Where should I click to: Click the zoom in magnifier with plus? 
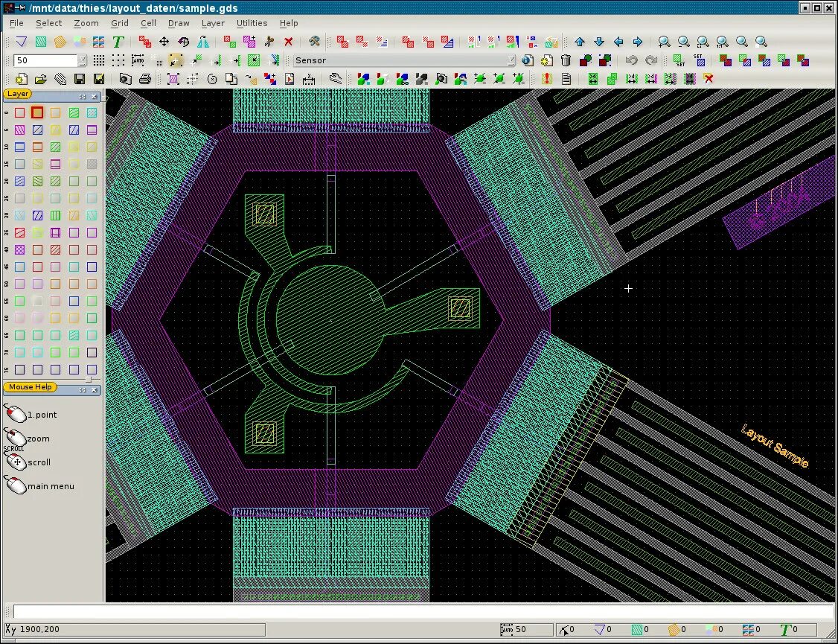(664, 42)
